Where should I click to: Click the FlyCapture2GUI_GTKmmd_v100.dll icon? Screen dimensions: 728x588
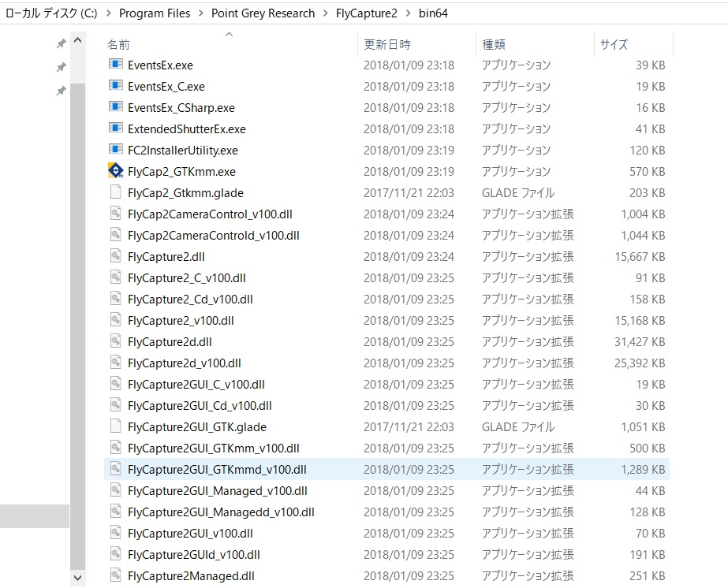tap(116, 469)
